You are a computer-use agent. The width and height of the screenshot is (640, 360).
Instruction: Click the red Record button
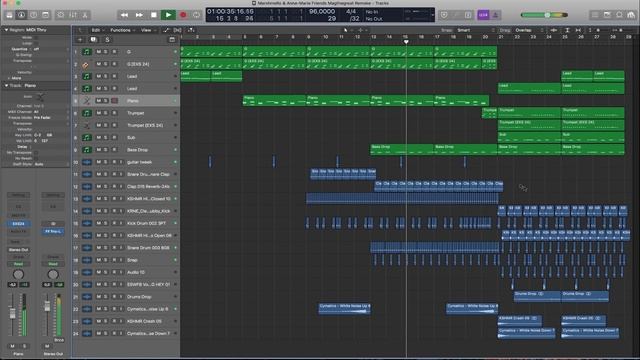click(x=183, y=15)
